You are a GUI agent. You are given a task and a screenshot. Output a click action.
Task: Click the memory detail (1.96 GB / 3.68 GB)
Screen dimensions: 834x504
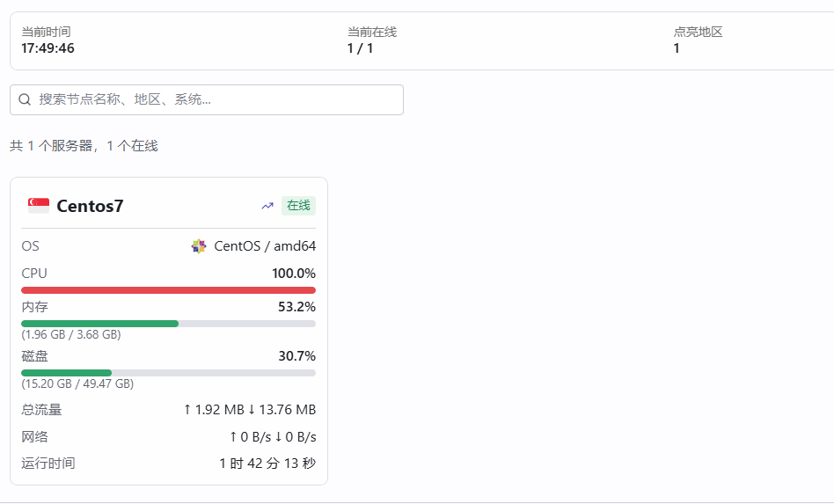[71, 335]
